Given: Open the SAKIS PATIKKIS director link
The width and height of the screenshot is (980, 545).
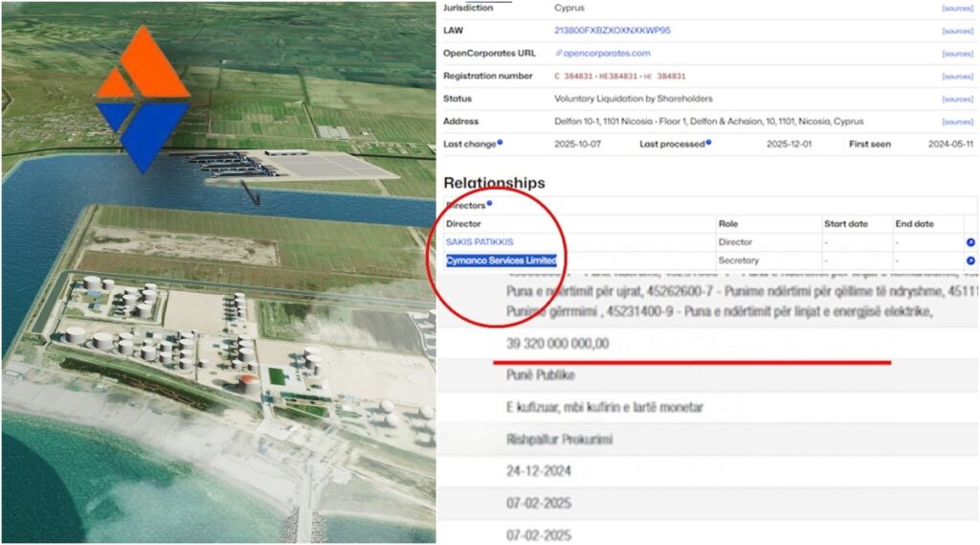Looking at the screenshot, I should click(x=479, y=241).
